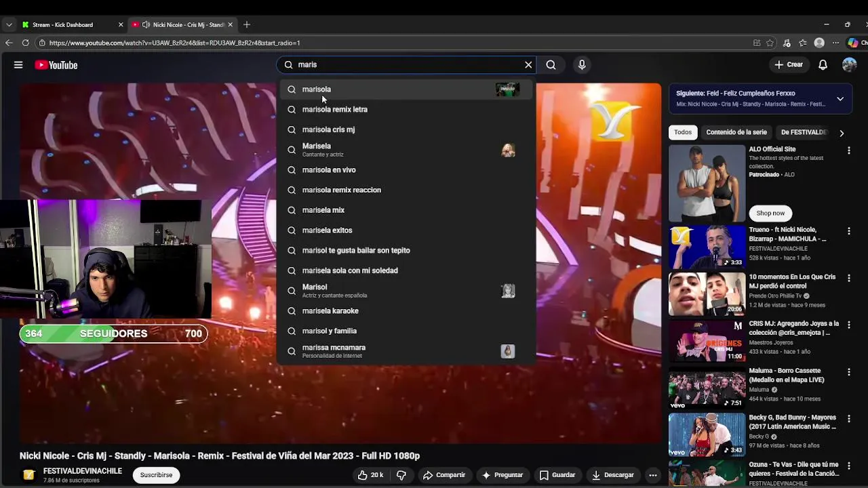Collapse the Siguiente playlist panel chevron
Viewport: 868px width, 488px height.
tap(840, 99)
